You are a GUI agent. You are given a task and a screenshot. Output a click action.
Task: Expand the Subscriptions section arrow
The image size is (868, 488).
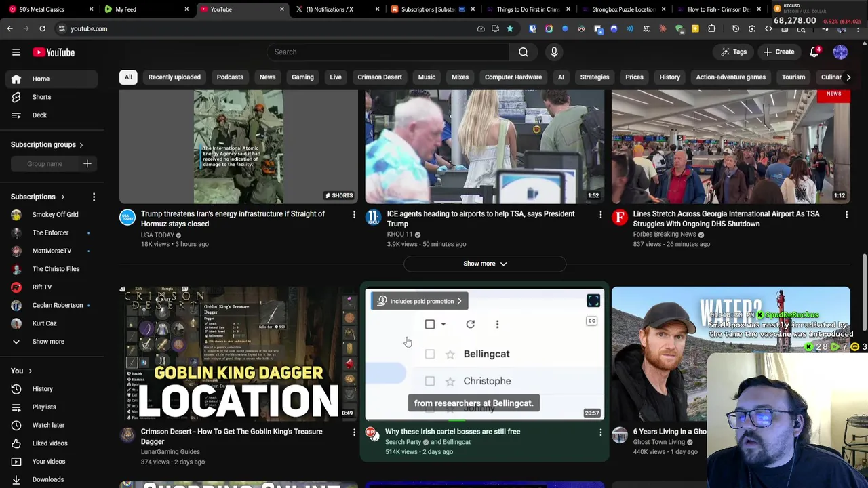point(62,197)
